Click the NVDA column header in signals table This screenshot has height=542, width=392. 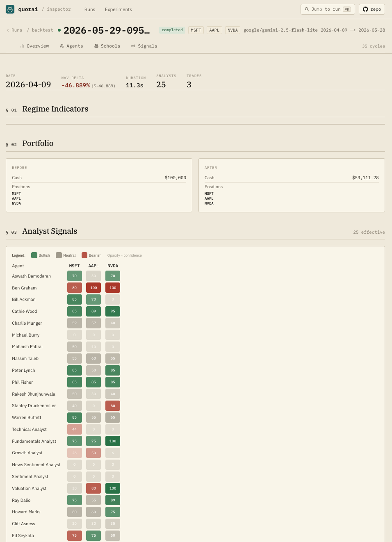(113, 266)
